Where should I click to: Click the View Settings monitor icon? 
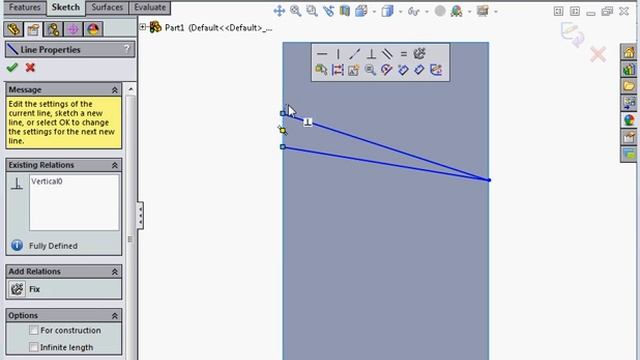(x=483, y=11)
